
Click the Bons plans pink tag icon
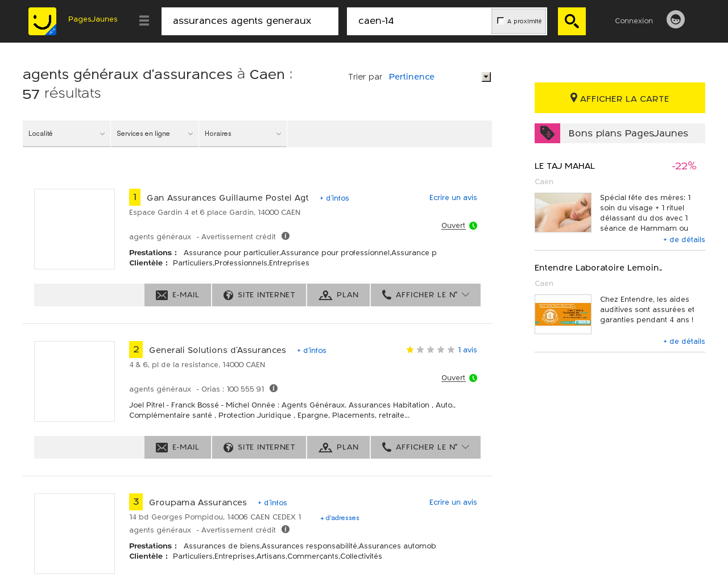tap(547, 133)
